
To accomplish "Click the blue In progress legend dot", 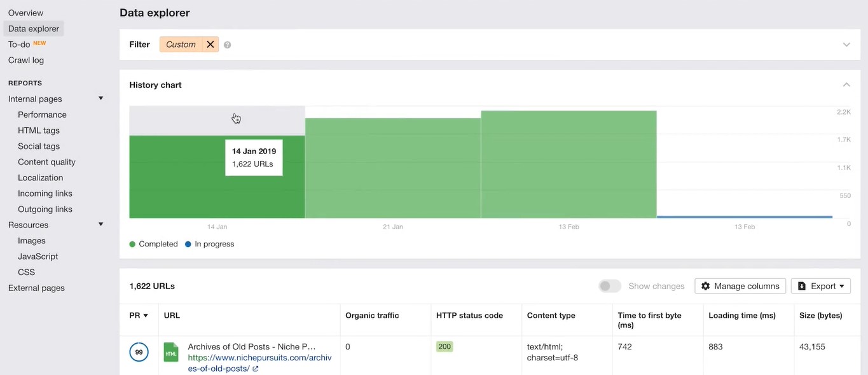I will tap(188, 244).
